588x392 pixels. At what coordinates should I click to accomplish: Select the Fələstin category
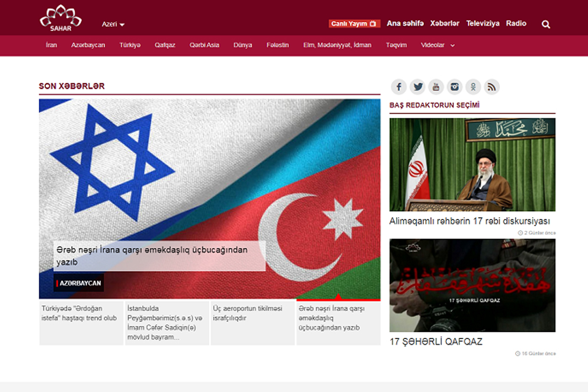(278, 45)
